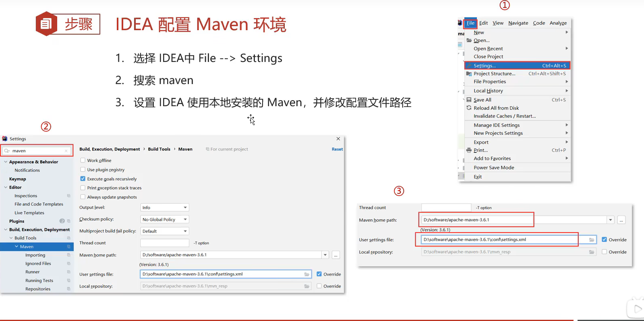
Task: Toggle User settings Override in panel 3
Action: [x=604, y=240]
